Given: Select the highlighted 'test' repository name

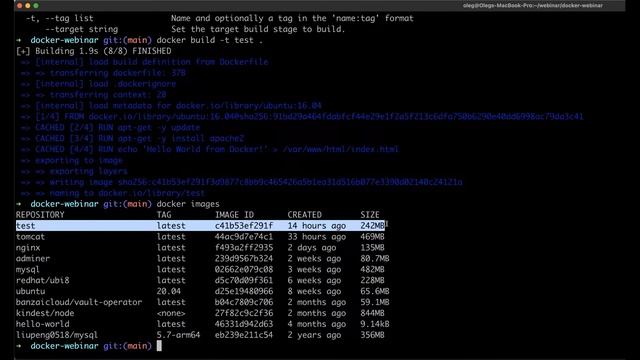Looking at the screenshot, I should point(25,226).
